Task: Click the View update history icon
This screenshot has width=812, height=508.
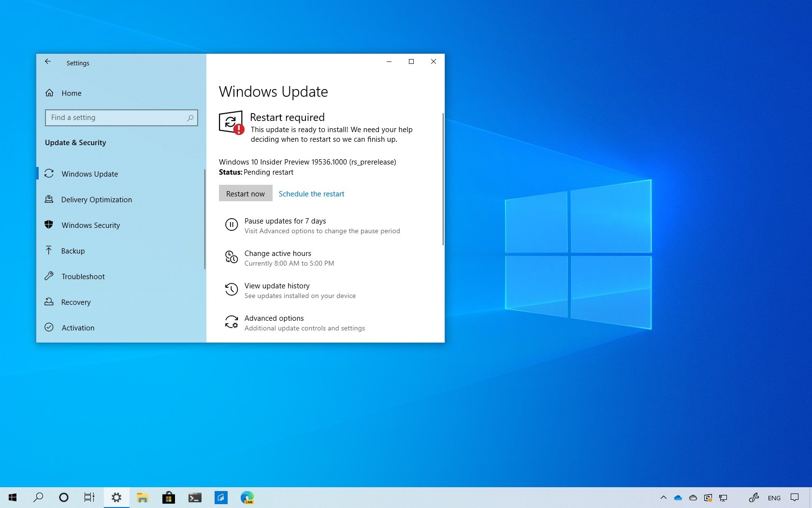Action: click(x=232, y=290)
